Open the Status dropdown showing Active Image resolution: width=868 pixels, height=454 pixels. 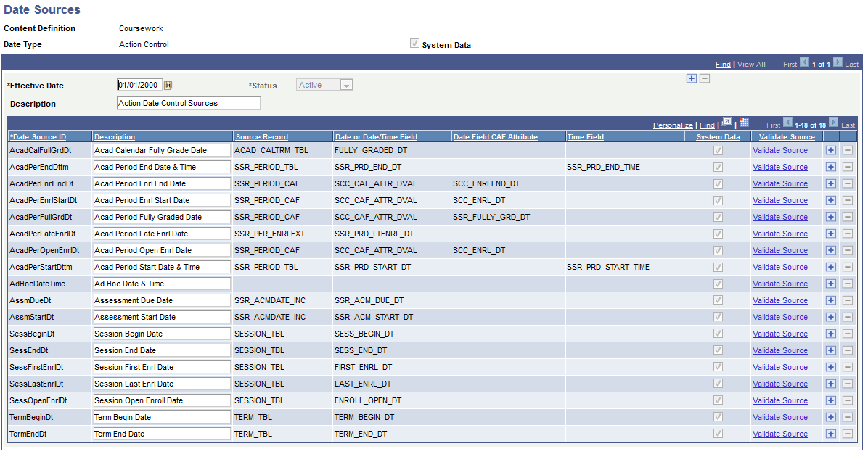346,85
